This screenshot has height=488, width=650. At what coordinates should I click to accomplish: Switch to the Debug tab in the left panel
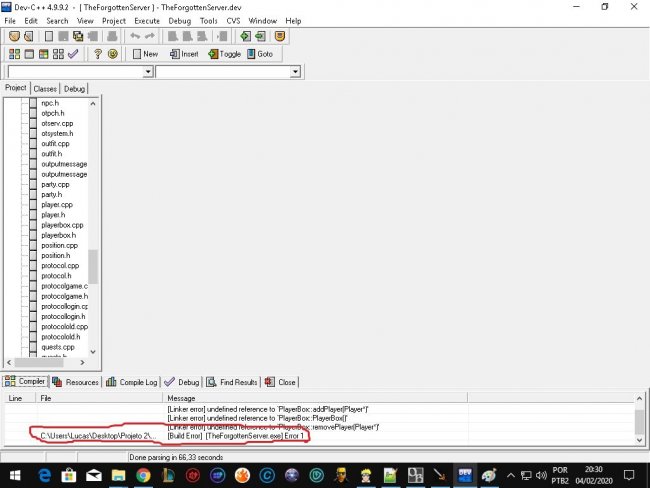[x=74, y=89]
